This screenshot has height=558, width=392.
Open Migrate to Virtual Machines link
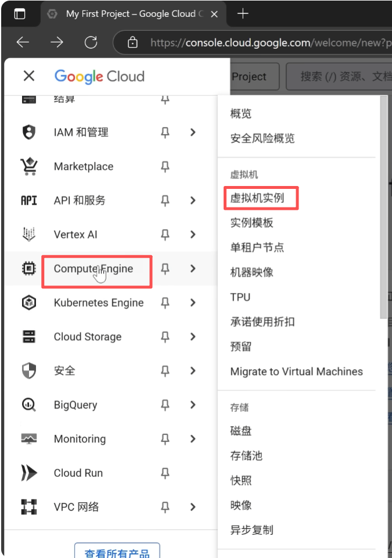(296, 371)
